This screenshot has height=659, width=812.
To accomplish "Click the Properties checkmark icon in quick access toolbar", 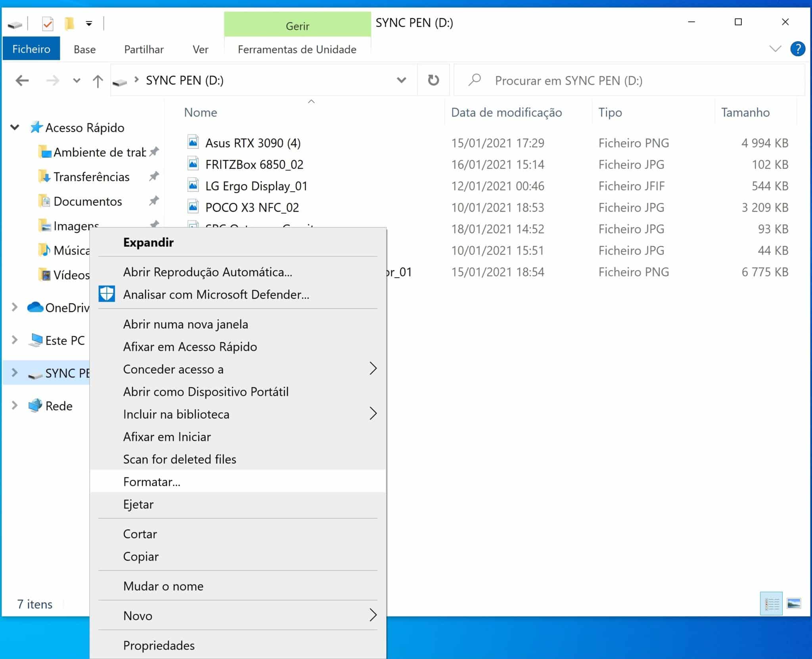I will tap(48, 24).
